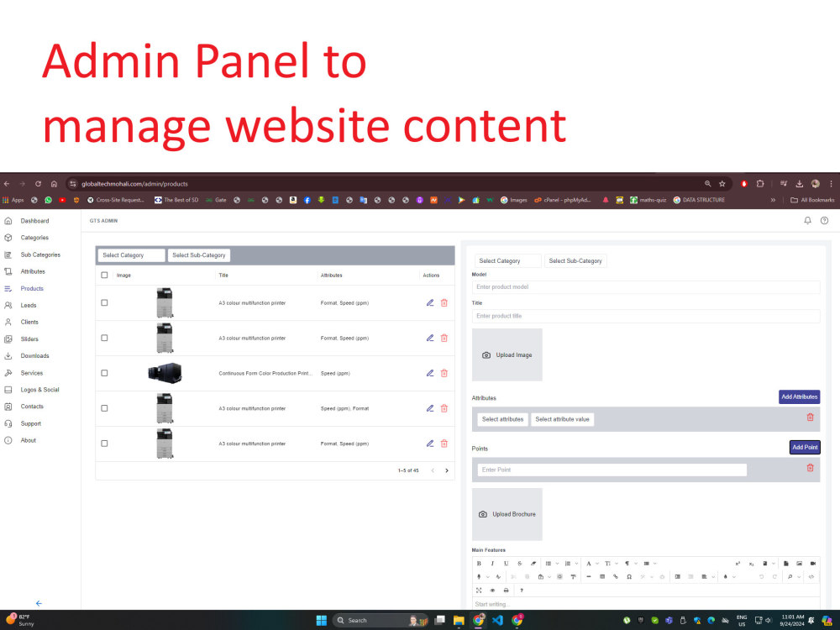Open Sub Categories in the sidebar
This screenshot has height=630, width=840.
coord(40,255)
